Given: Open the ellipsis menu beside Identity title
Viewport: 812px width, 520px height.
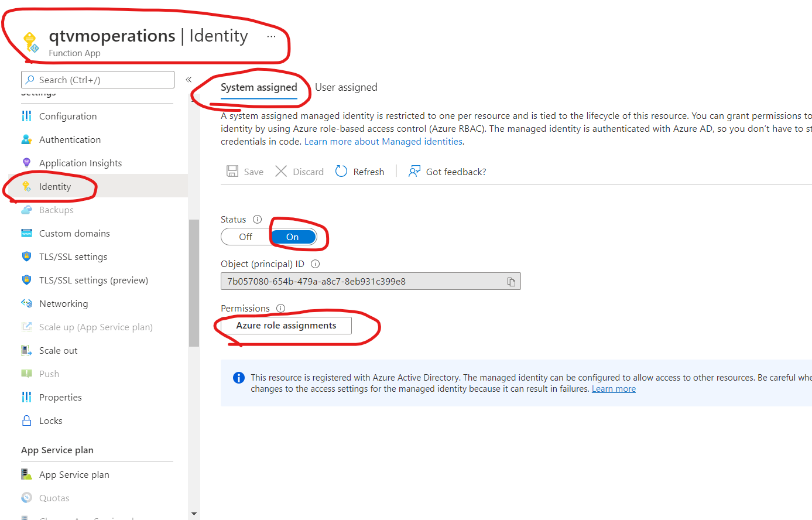Looking at the screenshot, I should click(x=271, y=36).
